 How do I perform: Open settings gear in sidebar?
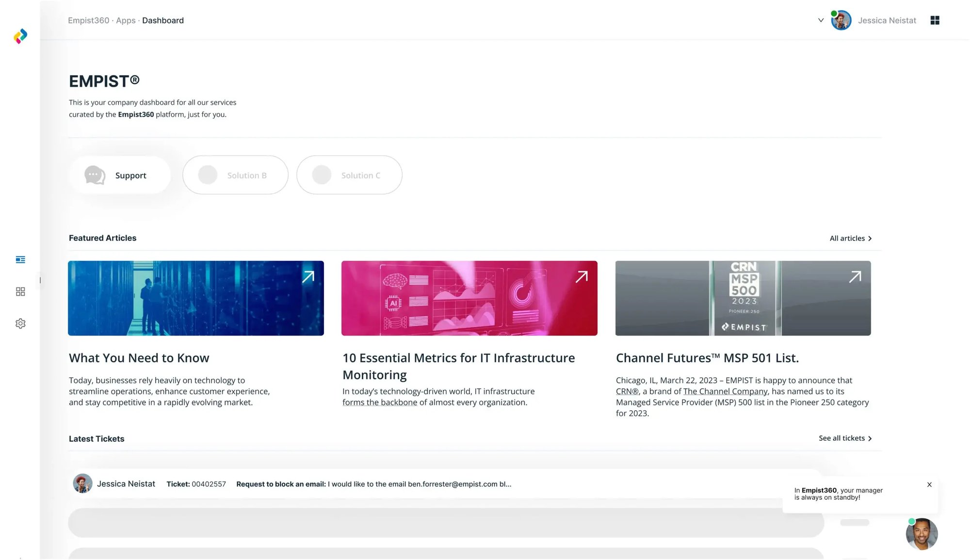pyautogui.click(x=20, y=323)
